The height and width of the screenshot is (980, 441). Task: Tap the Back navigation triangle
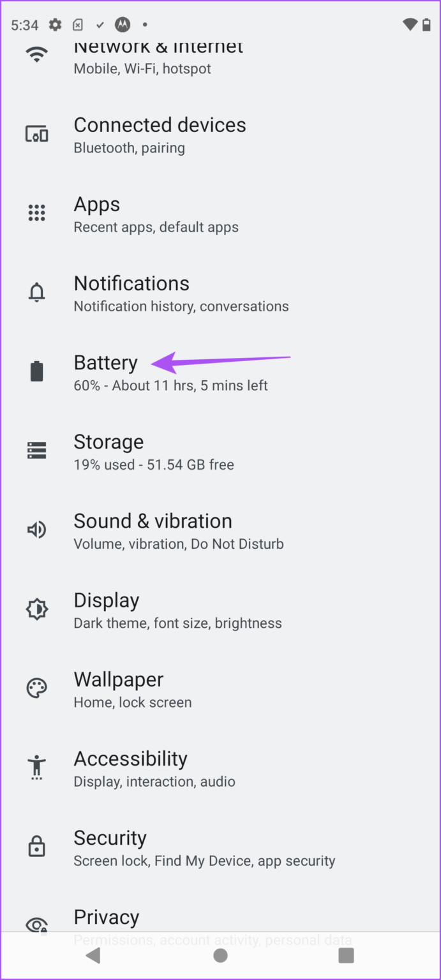tap(93, 955)
